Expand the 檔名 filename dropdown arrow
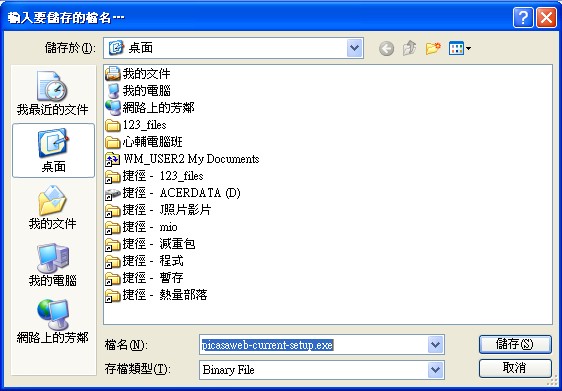 click(435, 345)
